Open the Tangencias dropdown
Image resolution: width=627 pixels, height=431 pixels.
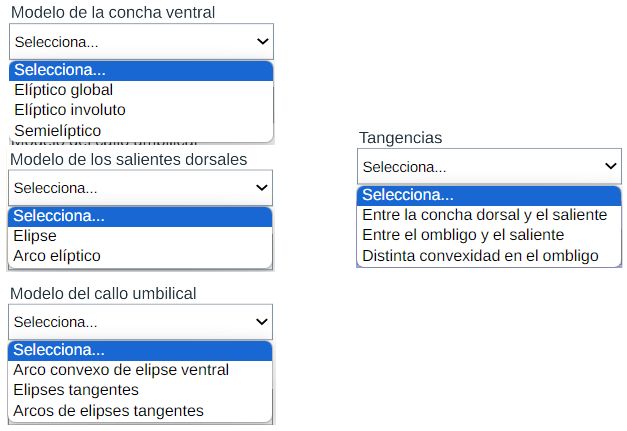tap(489, 167)
